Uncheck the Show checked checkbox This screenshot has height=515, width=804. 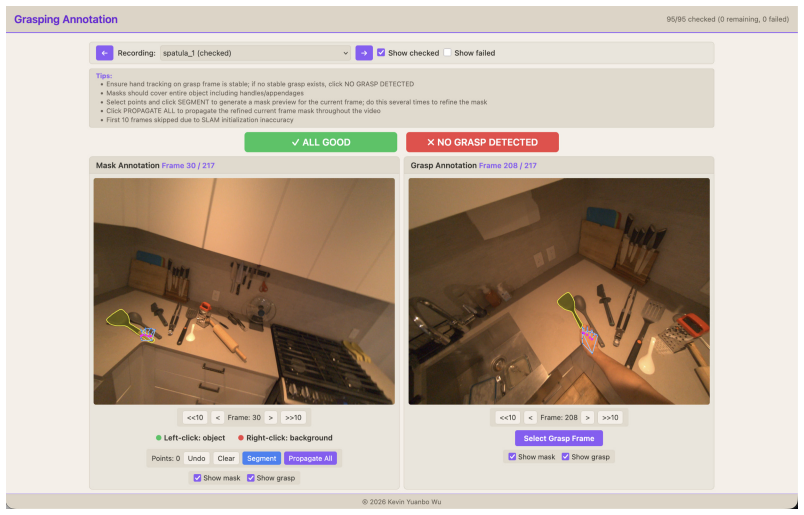(381, 52)
